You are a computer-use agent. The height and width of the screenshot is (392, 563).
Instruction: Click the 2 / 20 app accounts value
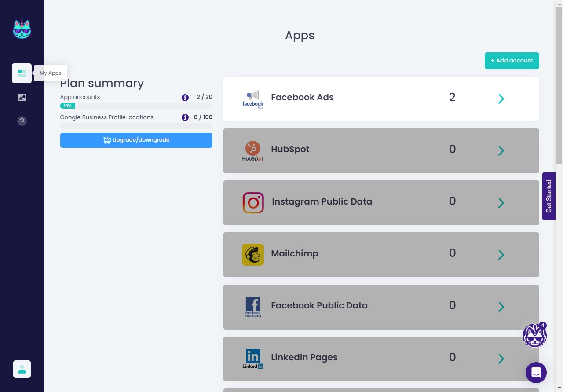[x=205, y=97]
